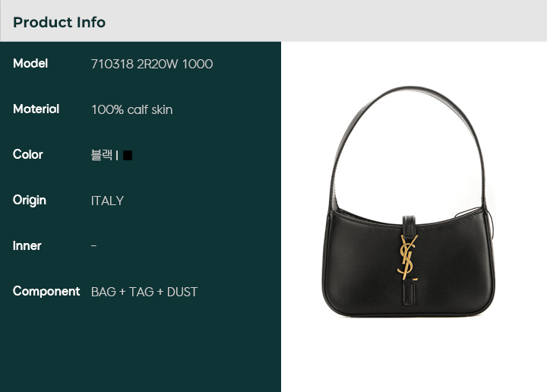Click the 100% calf skin text
Screen dimensions: 547x392
tap(132, 109)
